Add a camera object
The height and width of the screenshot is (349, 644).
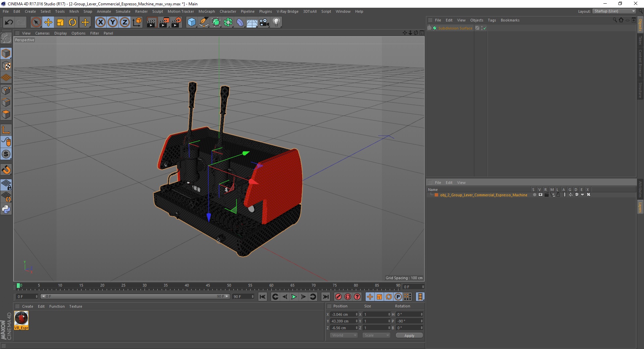[x=264, y=22]
